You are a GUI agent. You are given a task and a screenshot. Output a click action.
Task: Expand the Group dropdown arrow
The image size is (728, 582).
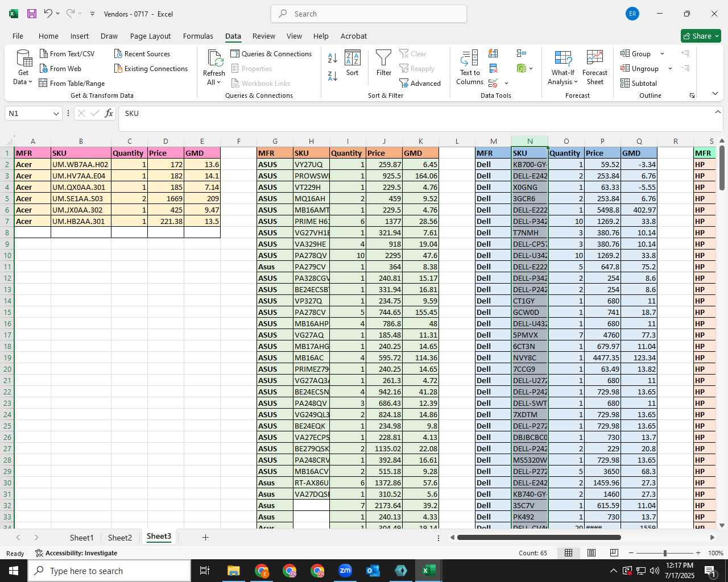(662, 54)
